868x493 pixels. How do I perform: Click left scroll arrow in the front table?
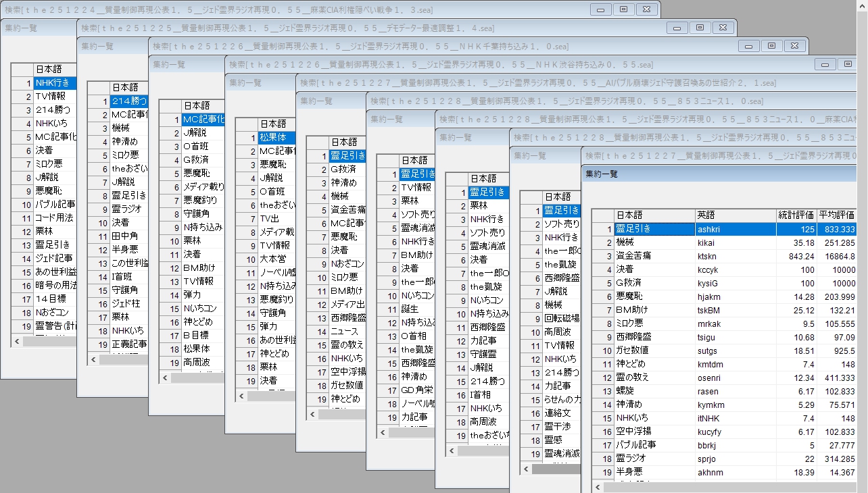tap(599, 487)
